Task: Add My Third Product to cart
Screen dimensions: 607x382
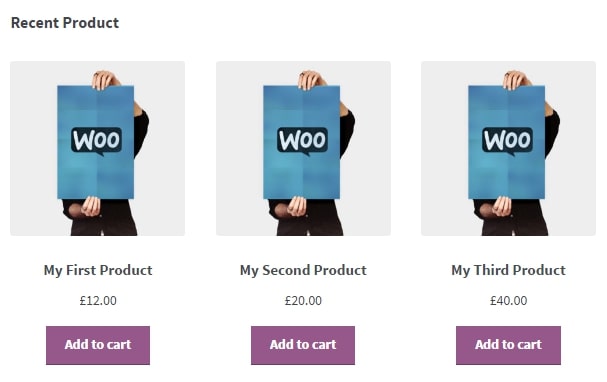Action: click(x=508, y=345)
